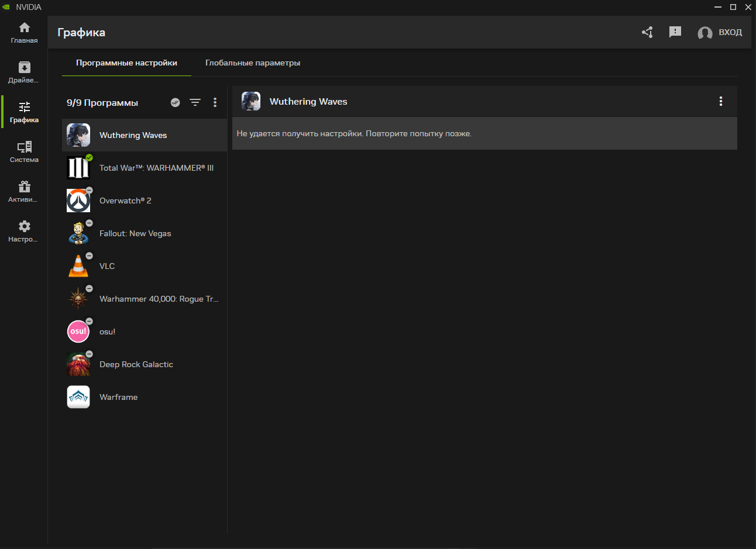Switch to Глобальные параметры tab

(x=253, y=63)
